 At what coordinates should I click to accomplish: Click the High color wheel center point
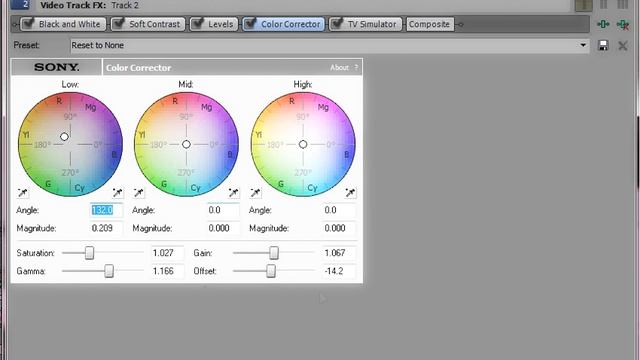tap(303, 144)
